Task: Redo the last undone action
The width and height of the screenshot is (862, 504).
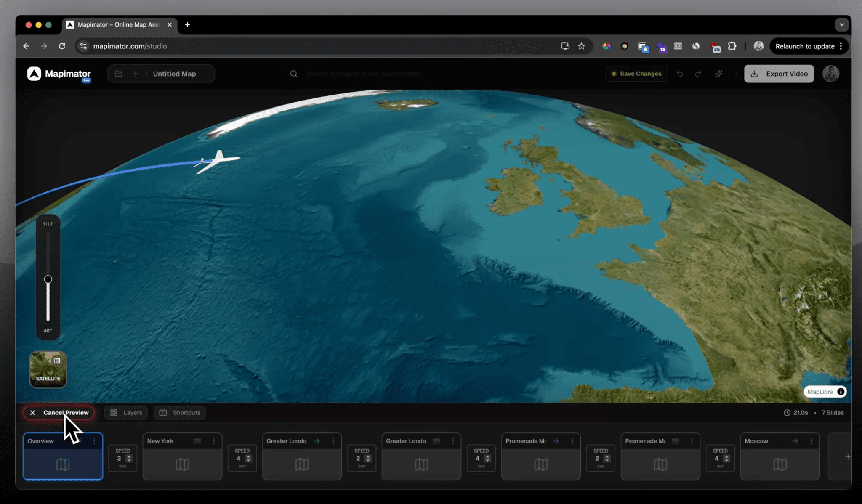Action: 698,74
